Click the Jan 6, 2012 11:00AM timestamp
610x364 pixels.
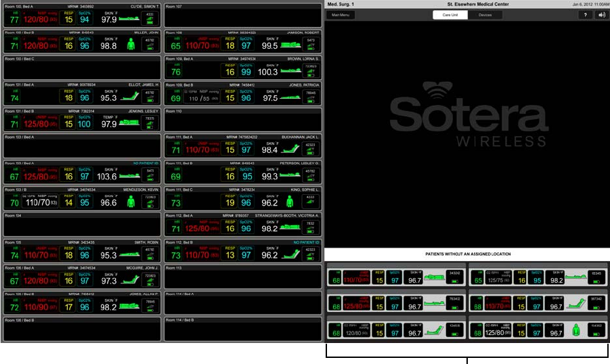pyautogui.click(x=590, y=4)
